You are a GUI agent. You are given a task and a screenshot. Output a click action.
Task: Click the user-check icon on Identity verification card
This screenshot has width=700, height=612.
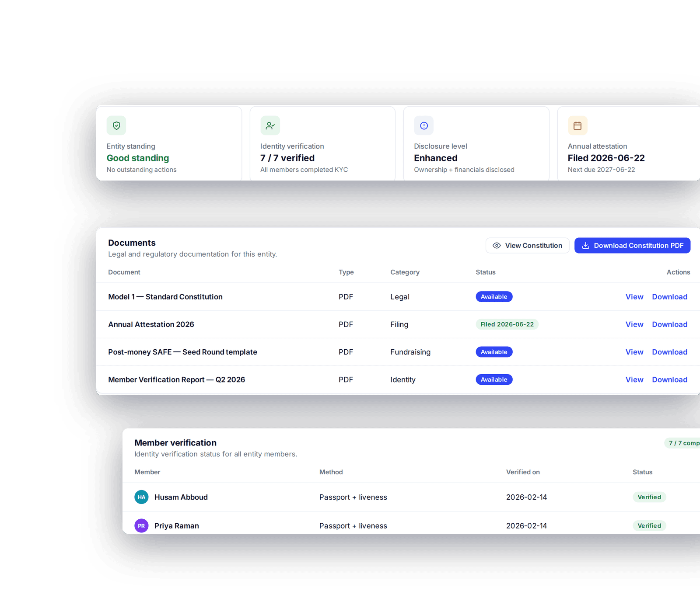[x=270, y=125]
